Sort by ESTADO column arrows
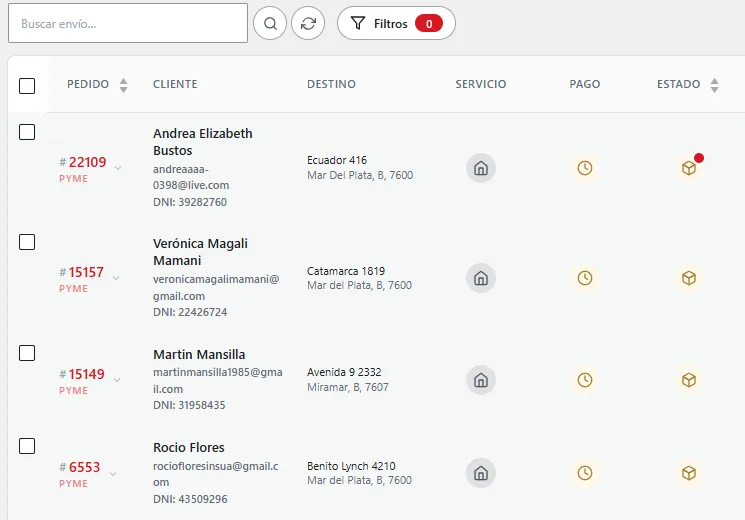Viewport: 745px width, 520px height. point(714,85)
